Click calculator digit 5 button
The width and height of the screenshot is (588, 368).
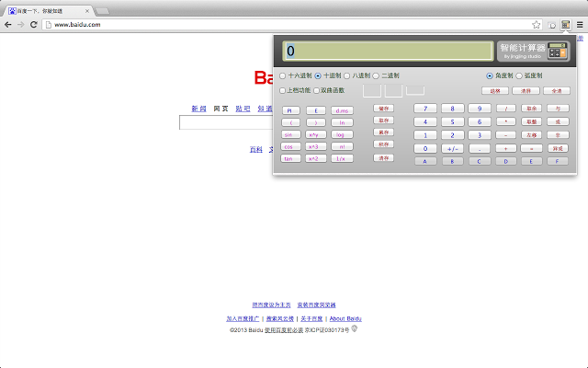(x=452, y=122)
